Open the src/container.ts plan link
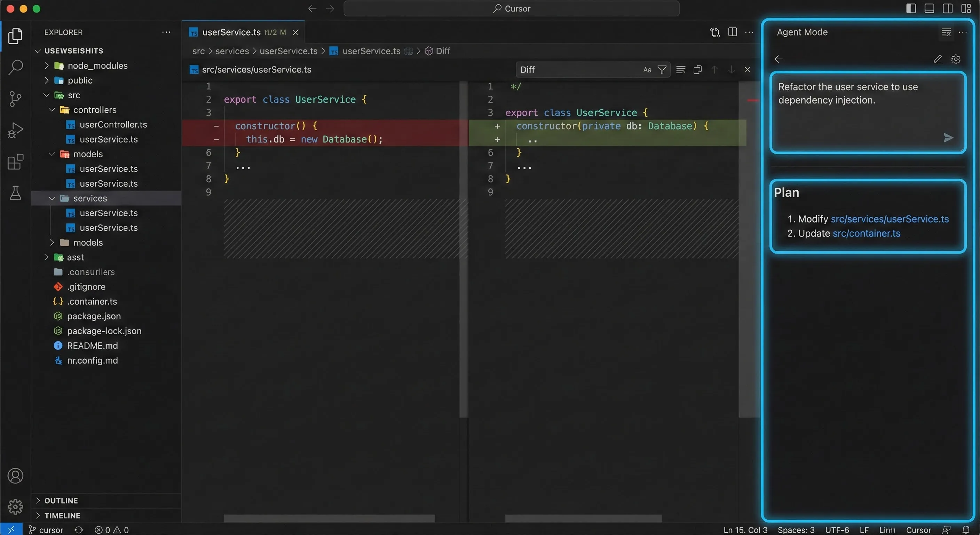 (866, 233)
